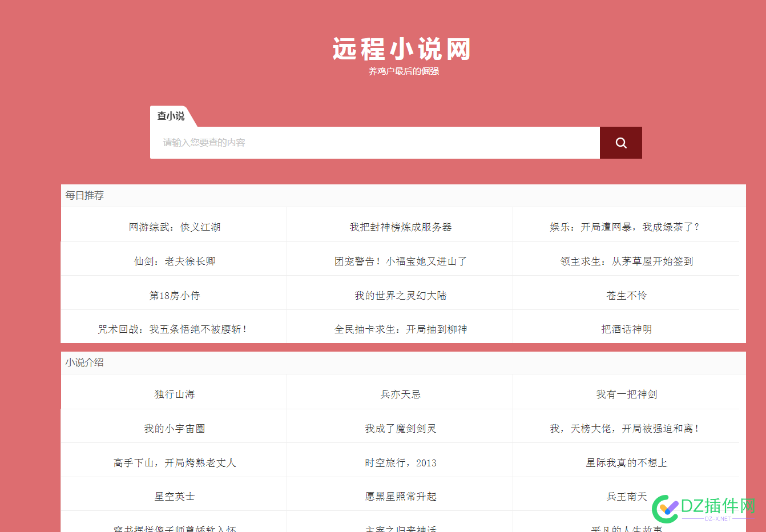This screenshot has height=532, width=766.
Task: Open novel 领主求生：从茅草屋开始签到
Action: point(627,261)
